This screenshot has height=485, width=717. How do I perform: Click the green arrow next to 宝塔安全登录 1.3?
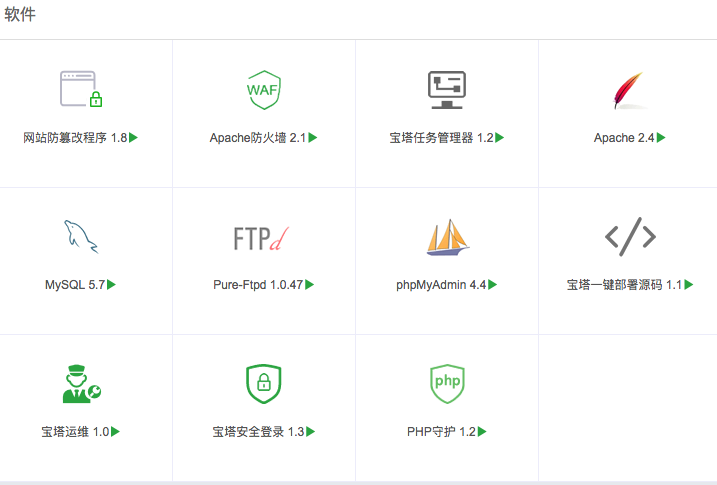310,432
